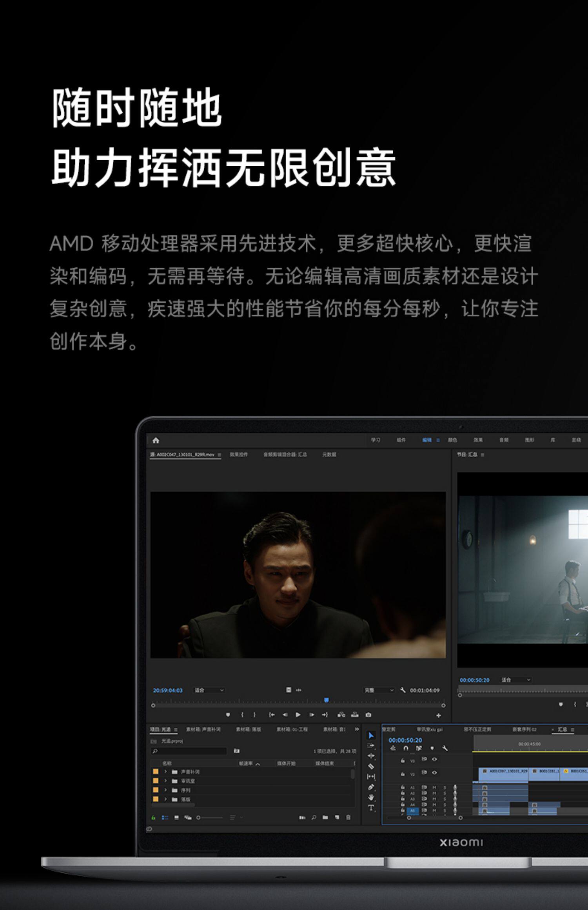The height and width of the screenshot is (910, 588).
Task: Mute the A1 audio track
Action: pyautogui.click(x=434, y=787)
